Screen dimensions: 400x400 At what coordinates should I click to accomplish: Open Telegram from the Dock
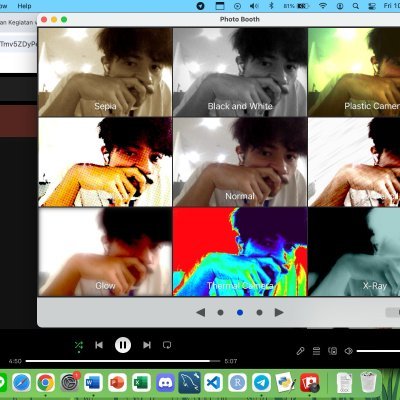261,382
